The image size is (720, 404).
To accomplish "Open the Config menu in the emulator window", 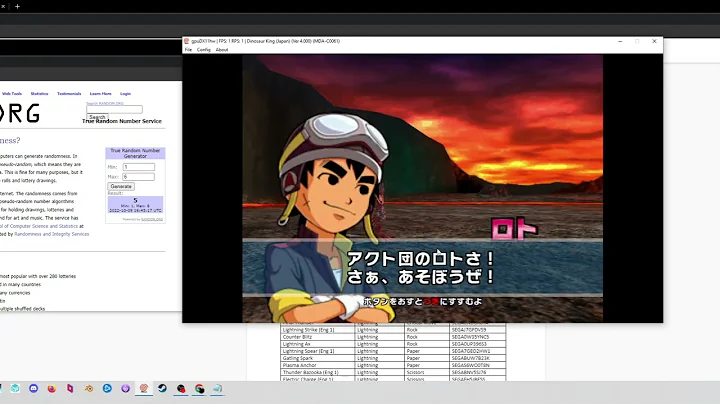I will pyautogui.click(x=203, y=50).
